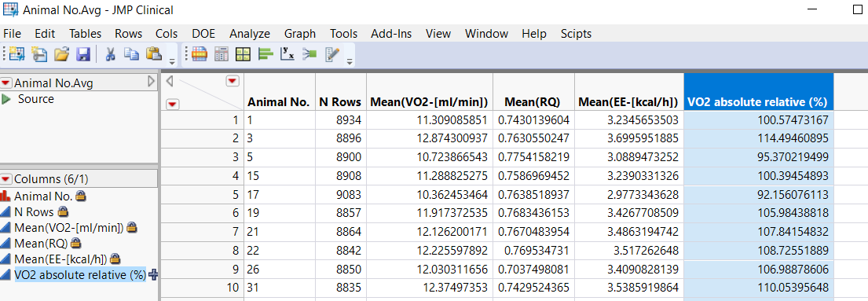Viewport: 868px width, 301px height.
Task: Click the Paste clipboard icon
Action: click(153, 53)
